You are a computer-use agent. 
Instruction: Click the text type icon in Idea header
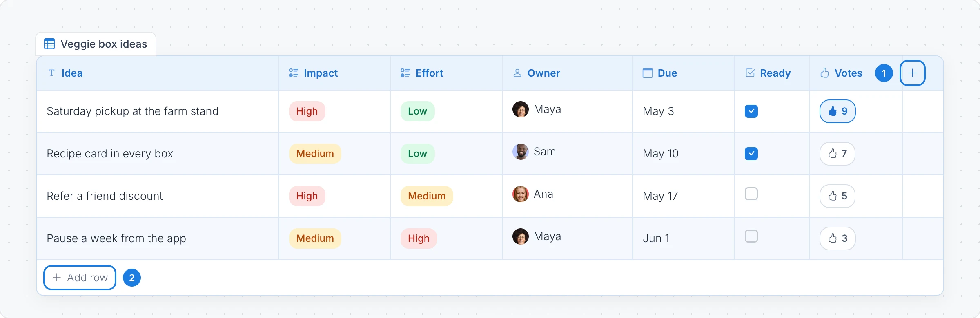52,73
